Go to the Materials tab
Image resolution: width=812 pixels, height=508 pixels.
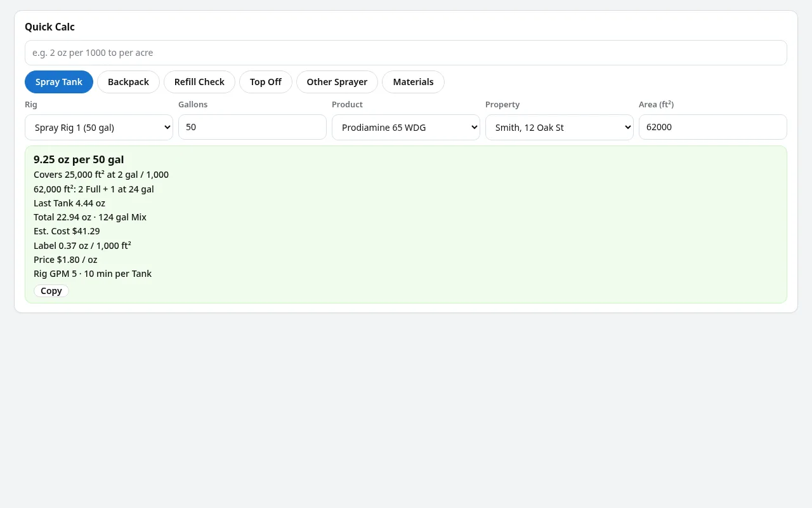pos(413,82)
